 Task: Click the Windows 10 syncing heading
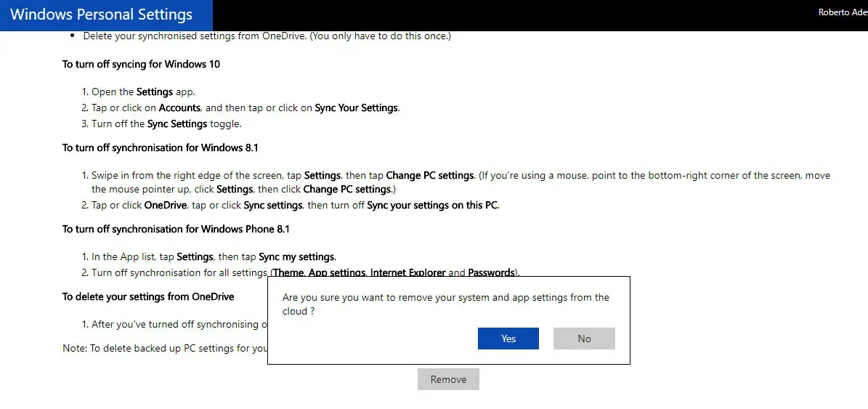141,64
